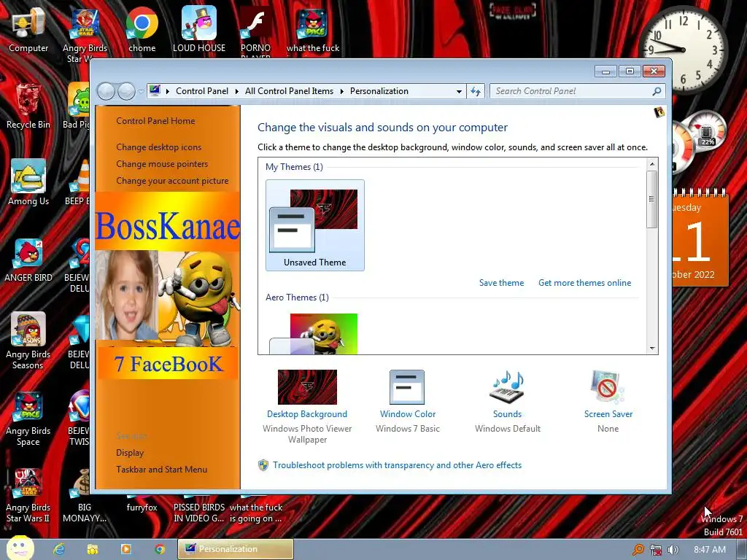Open the Window Color icon
Viewport: 747px width, 560px height.
(x=407, y=387)
